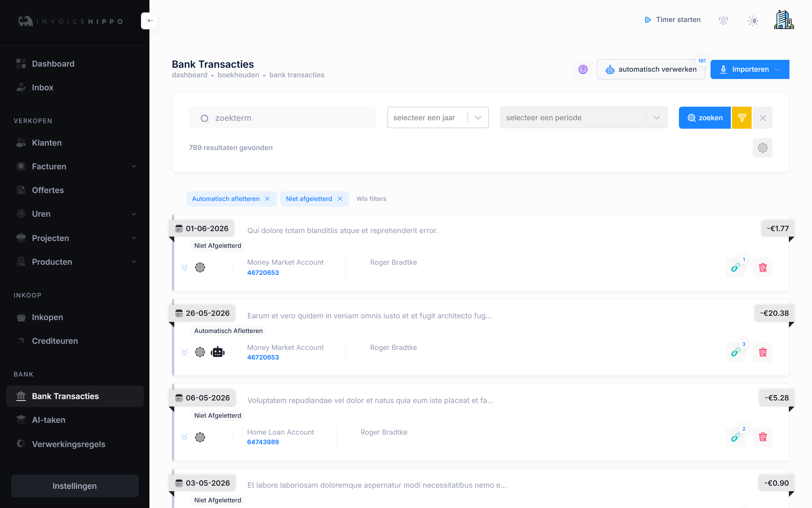The width and height of the screenshot is (812, 508).
Task: Remove the Automatisch afletteren filter chip
Action: 267,199
